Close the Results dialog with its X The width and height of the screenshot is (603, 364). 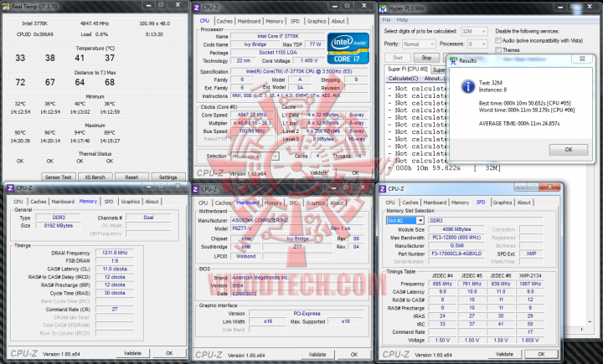(582, 59)
